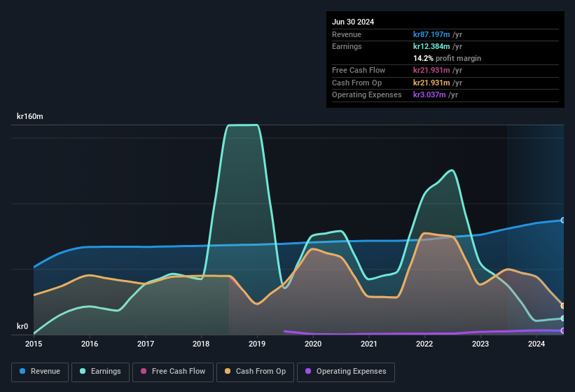Click the Free Cash Flow label in tooltip

tap(359, 70)
